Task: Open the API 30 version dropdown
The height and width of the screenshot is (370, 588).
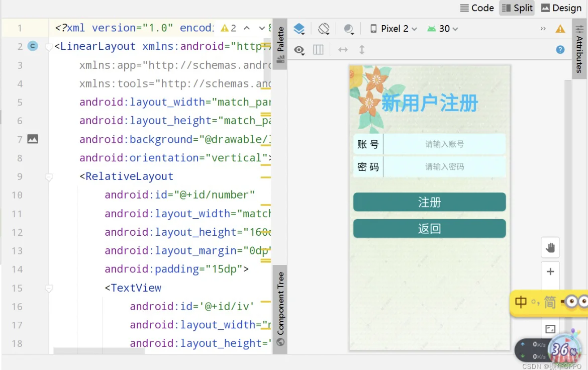Action: (x=442, y=29)
